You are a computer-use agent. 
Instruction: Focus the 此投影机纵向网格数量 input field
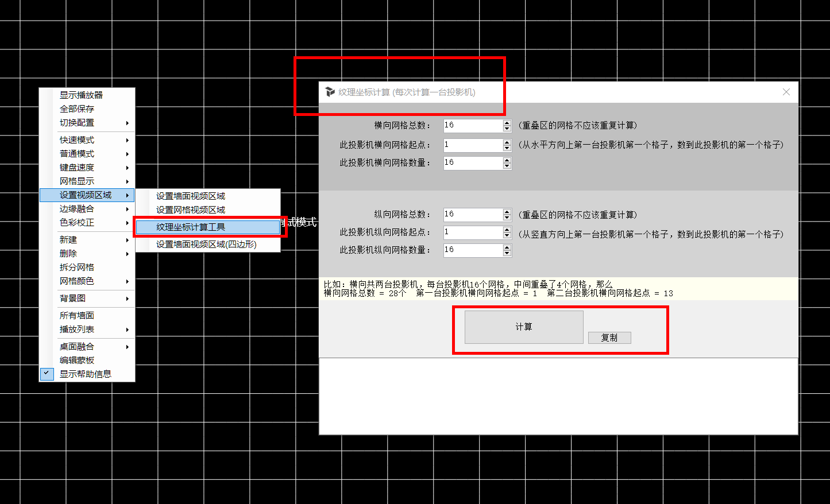point(473,250)
